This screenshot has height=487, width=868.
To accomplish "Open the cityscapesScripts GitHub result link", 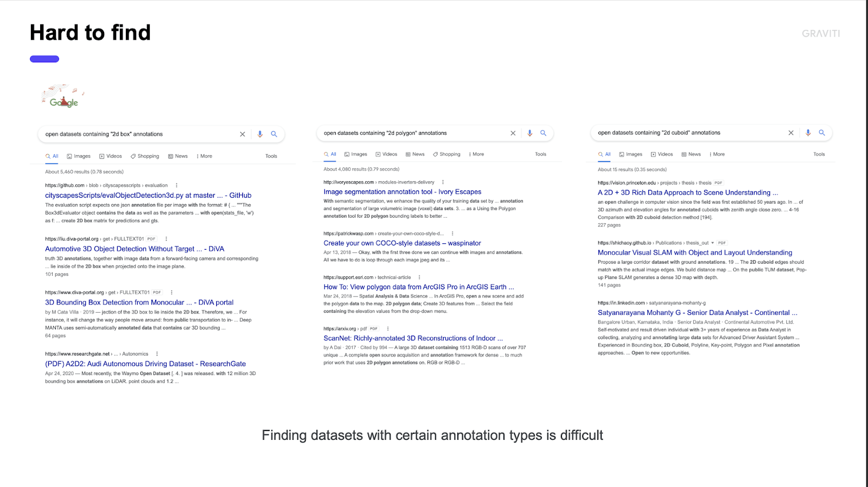I will point(148,195).
